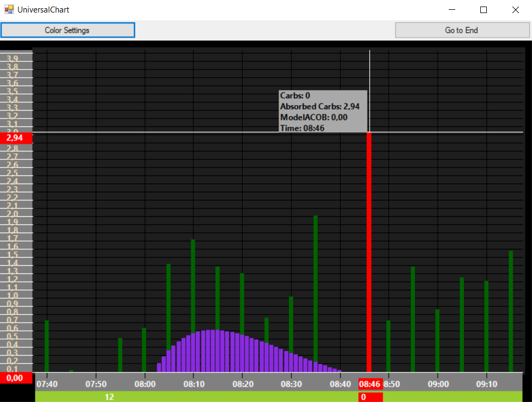Screen dimensions: 532x402
Task: Click the 08:20 time axis label
Action: click(x=243, y=384)
